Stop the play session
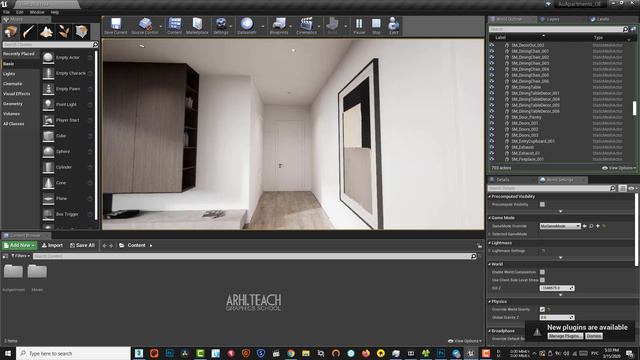Image resolution: width=640 pixels, height=360 pixels. pyautogui.click(x=376, y=26)
